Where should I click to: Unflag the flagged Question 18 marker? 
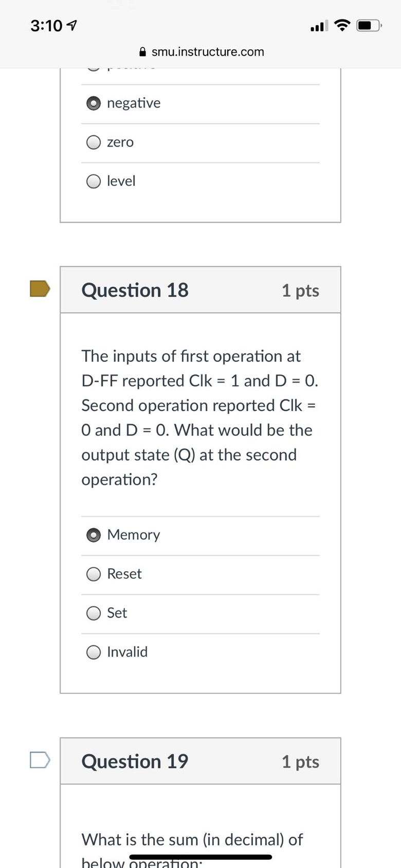40,289
